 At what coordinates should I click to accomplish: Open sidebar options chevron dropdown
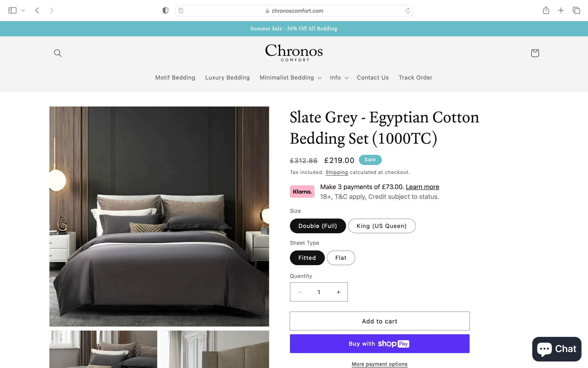point(23,10)
